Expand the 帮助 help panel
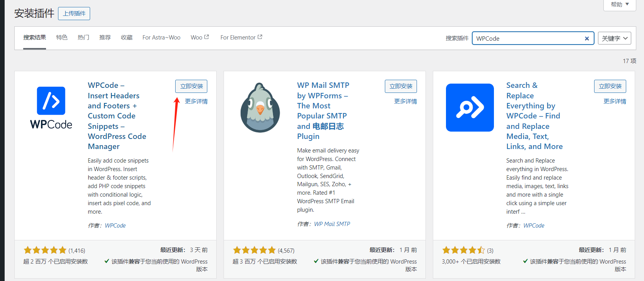The height and width of the screenshot is (281, 644). click(620, 5)
